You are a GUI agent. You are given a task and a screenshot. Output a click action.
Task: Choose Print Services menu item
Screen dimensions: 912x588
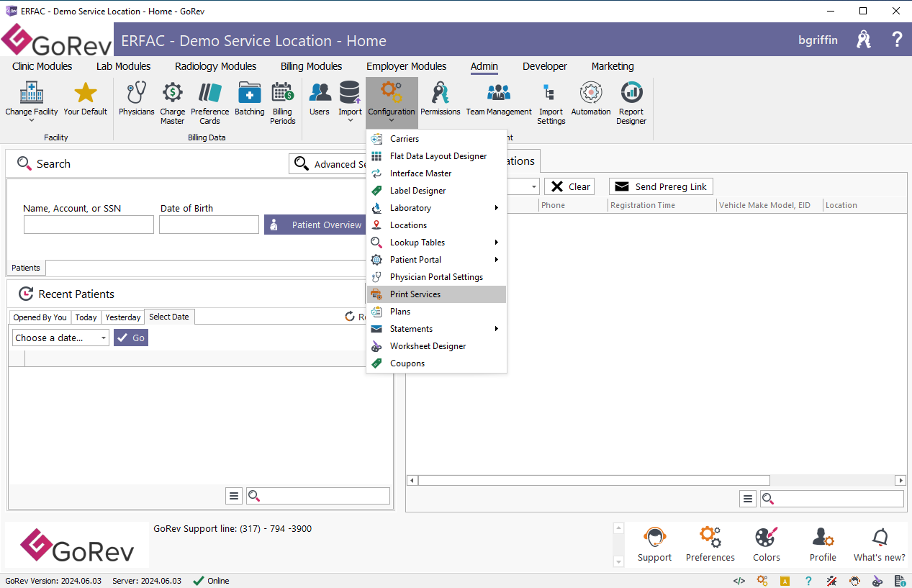436,294
